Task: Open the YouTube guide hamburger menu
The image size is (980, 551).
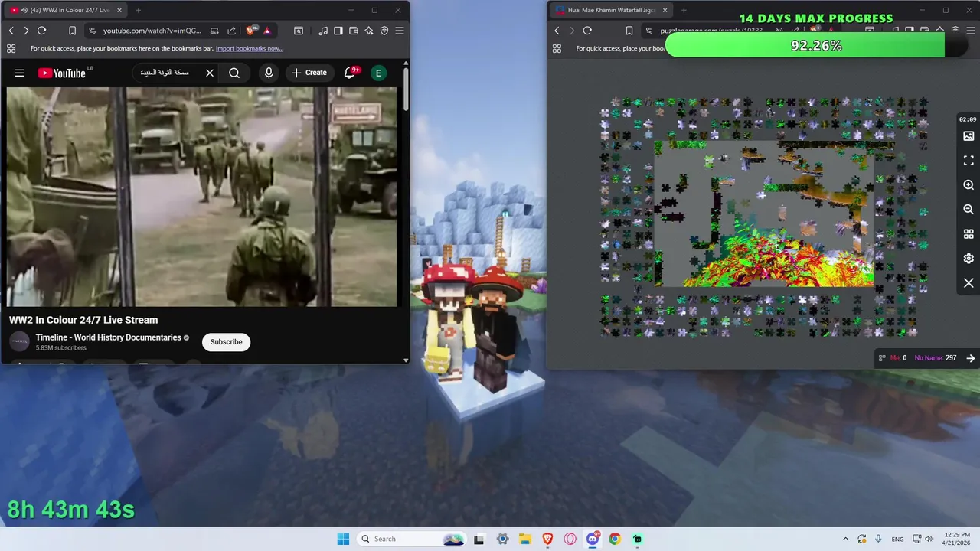Action: click(x=20, y=73)
